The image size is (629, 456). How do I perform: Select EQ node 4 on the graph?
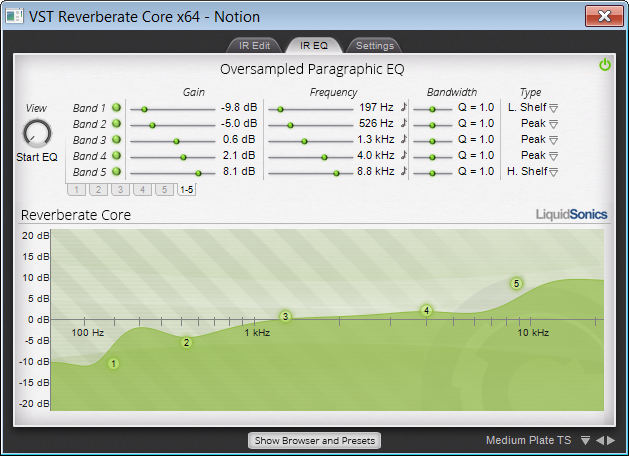point(426,310)
